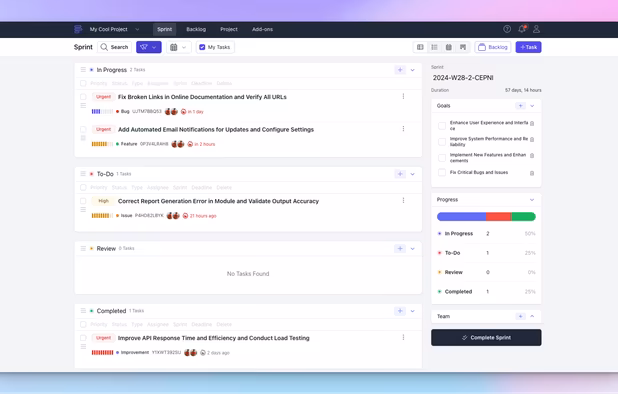Image resolution: width=618 pixels, height=394 pixels.
Task: Collapse the To-Do section chevron
Action: tap(413, 174)
